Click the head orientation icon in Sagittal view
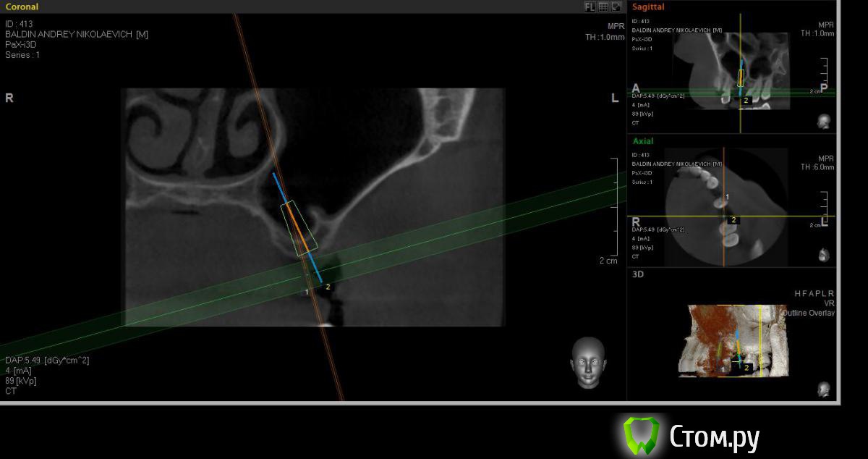The width and height of the screenshot is (868, 459). [824, 122]
